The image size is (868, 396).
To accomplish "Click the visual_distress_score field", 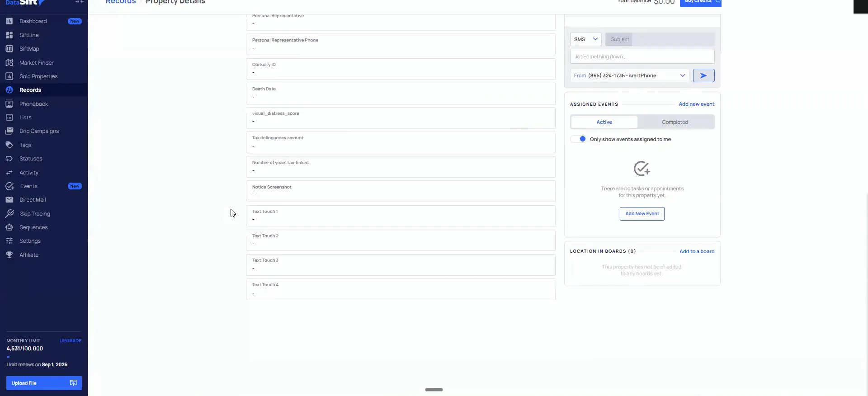I will click(x=401, y=118).
